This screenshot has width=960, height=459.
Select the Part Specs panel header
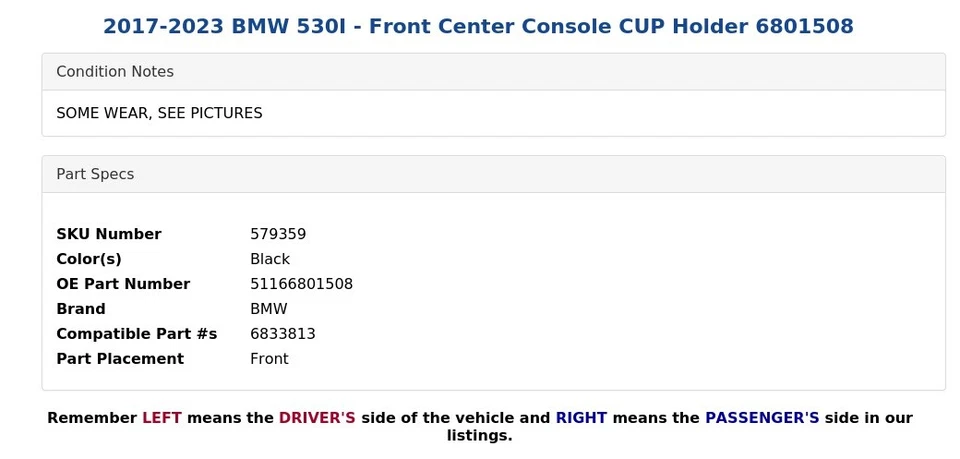493,174
